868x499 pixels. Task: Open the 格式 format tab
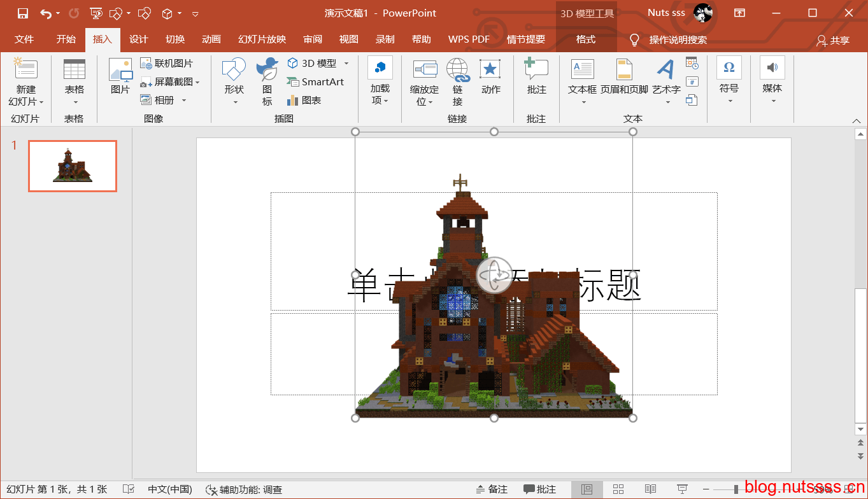point(586,39)
